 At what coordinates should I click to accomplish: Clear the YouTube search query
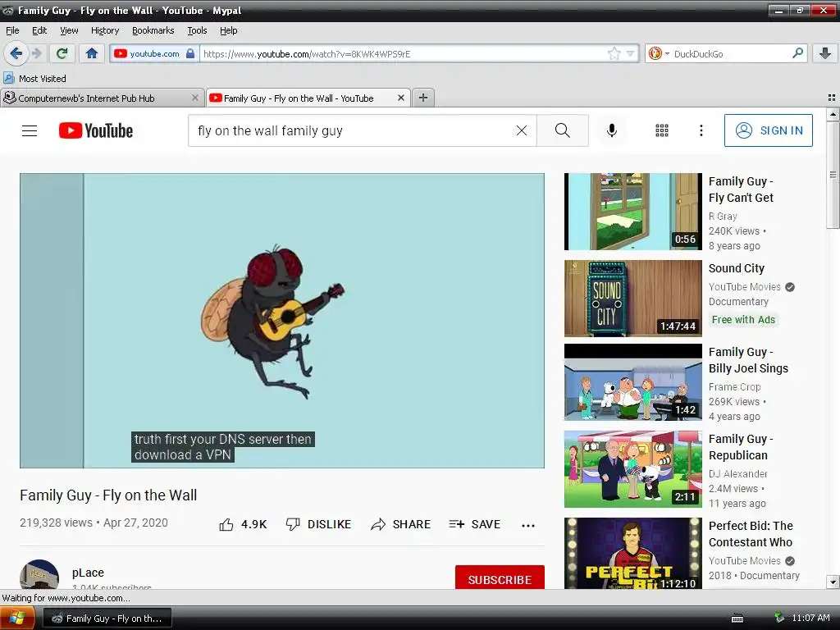[522, 130]
